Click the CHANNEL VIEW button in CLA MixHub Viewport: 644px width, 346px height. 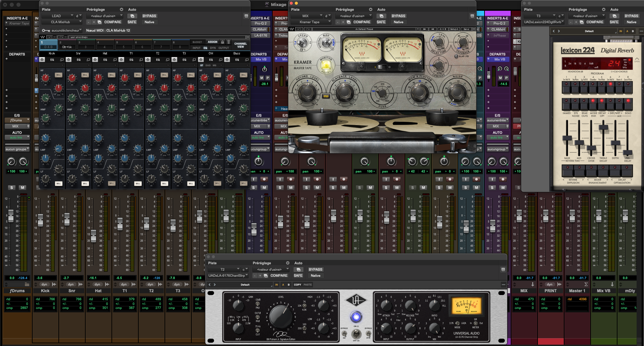[x=241, y=45]
